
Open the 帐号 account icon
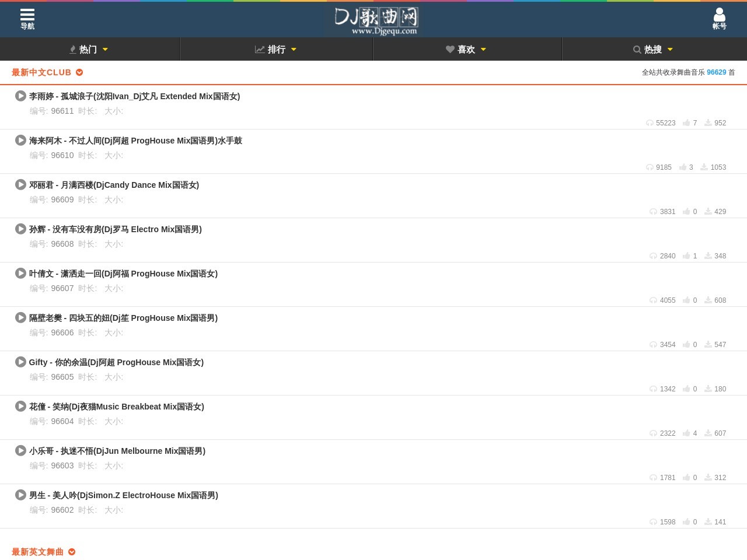[x=719, y=19]
